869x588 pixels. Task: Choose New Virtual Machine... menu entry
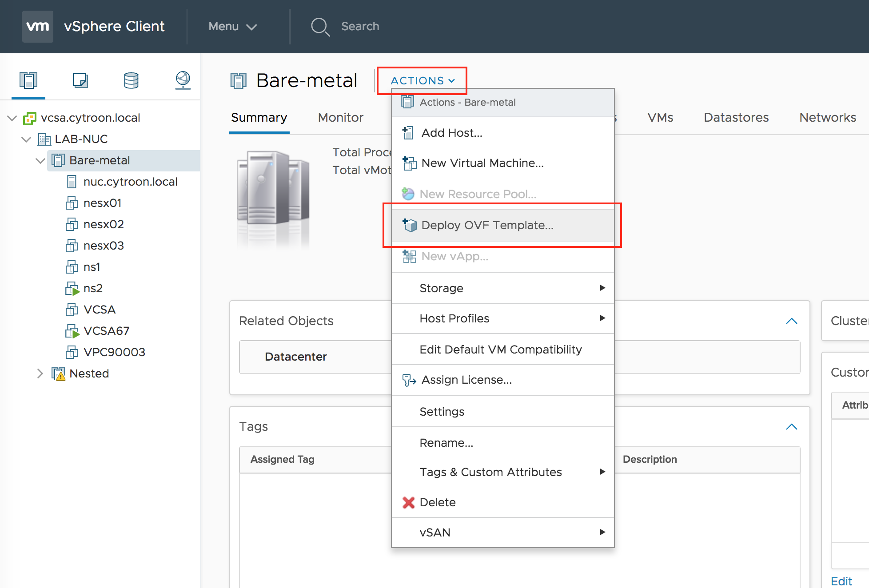tap(503, 163)
